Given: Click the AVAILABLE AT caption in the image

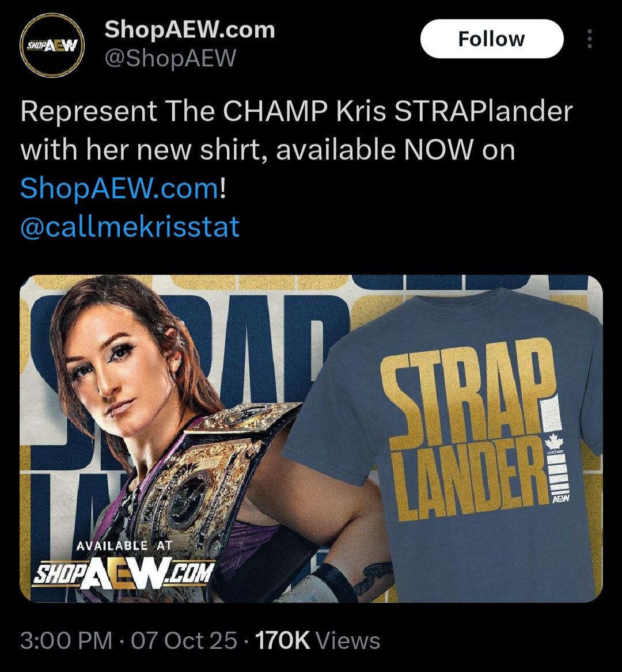Looking at the screenshot, I should point(124,545).
